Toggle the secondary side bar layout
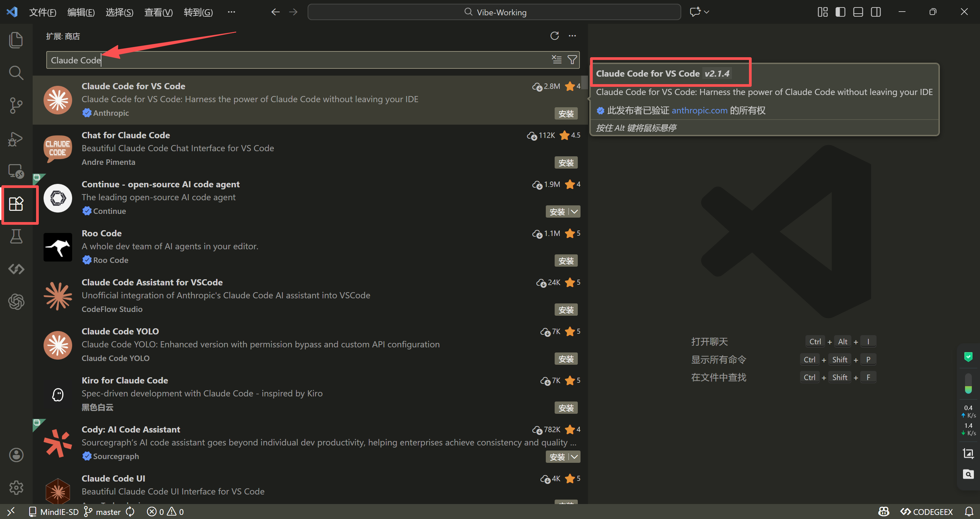Image resolution: width=980 pixels, height=519 pixels. 876,12
